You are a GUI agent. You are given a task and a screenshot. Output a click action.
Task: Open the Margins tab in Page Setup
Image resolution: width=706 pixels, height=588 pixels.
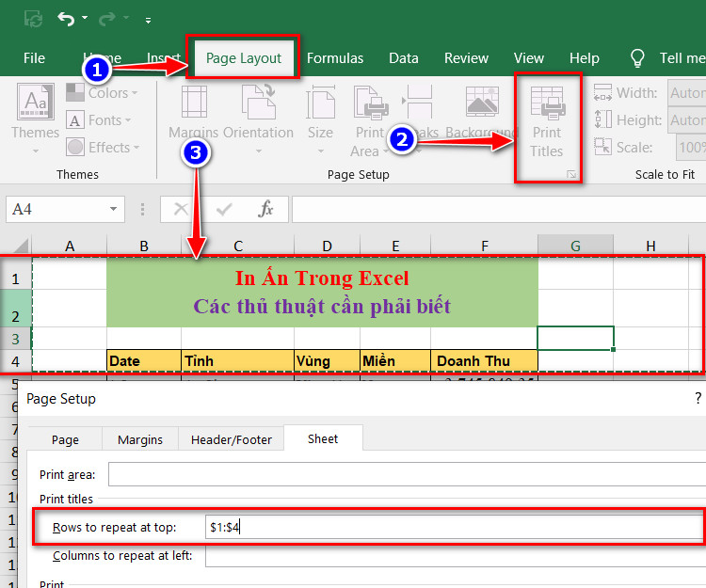[x=140, y=439]
